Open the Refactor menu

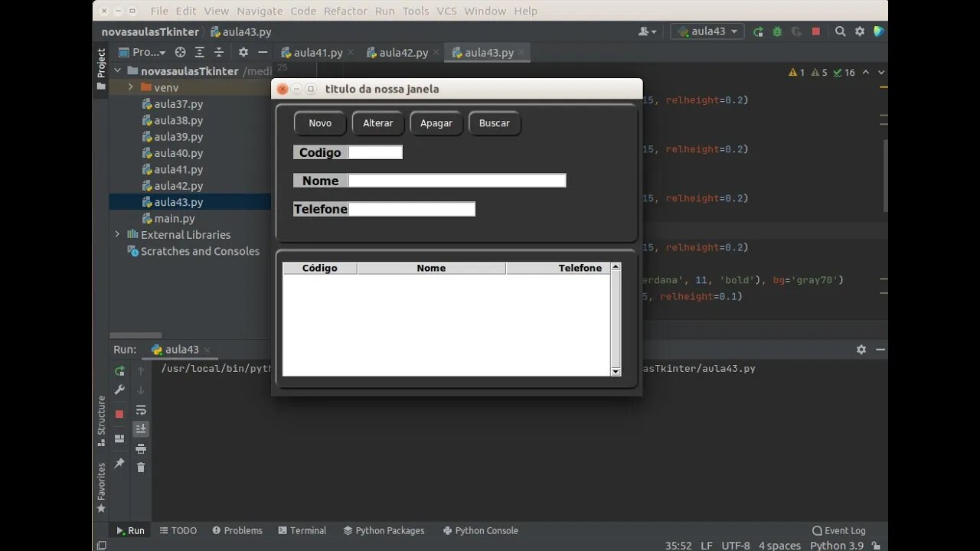345,11
